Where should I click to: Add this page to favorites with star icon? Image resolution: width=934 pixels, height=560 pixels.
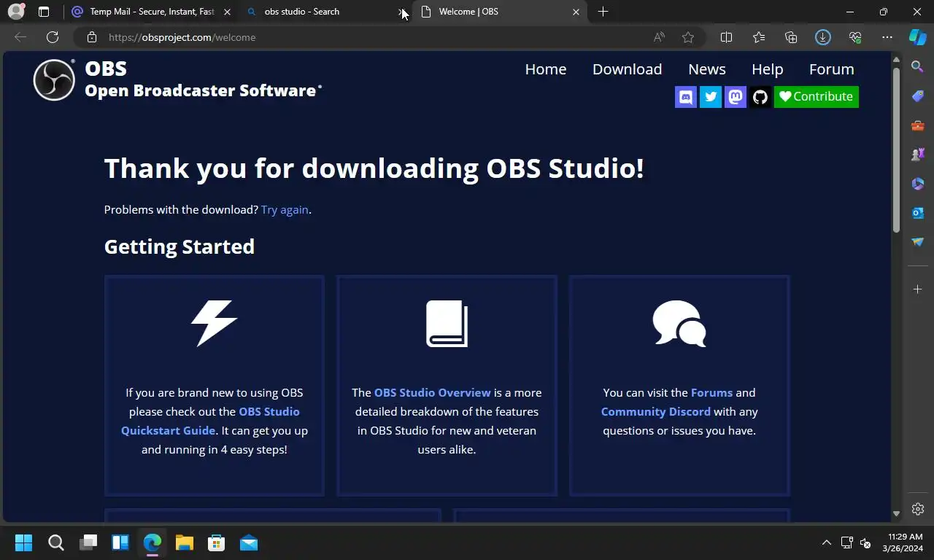click(x=688, y=37)
